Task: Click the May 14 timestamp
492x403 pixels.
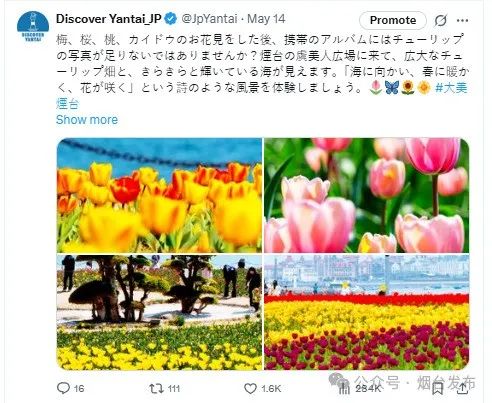Action: click(266, 19)
